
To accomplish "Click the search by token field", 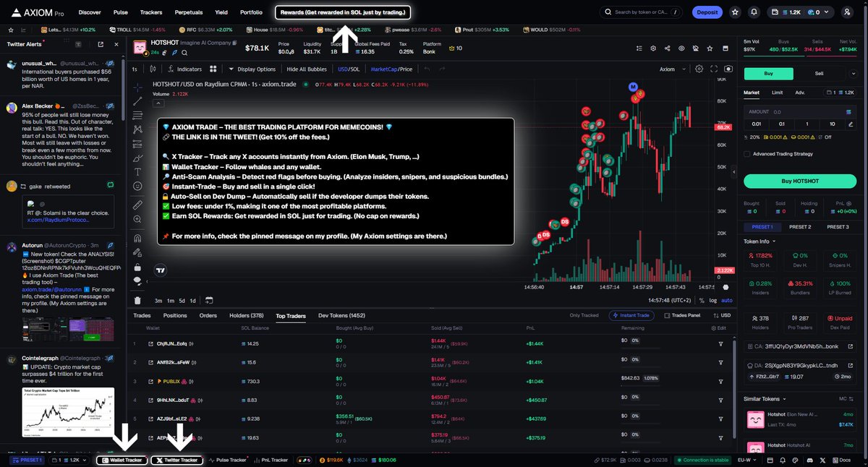I will (642, 12).
